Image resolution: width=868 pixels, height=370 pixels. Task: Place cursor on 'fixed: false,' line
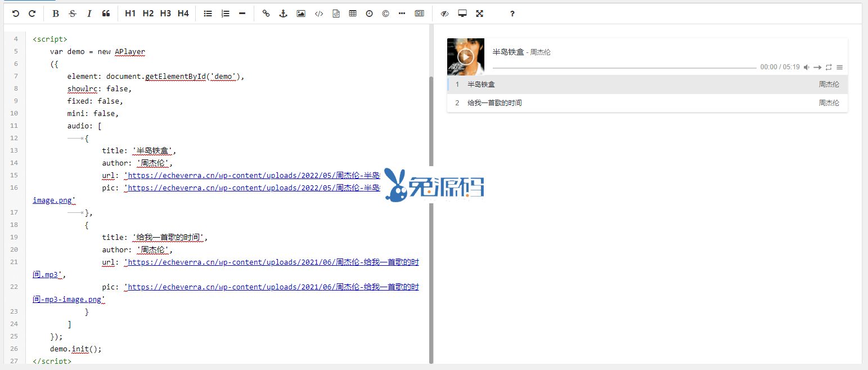[x=95, y=101]
